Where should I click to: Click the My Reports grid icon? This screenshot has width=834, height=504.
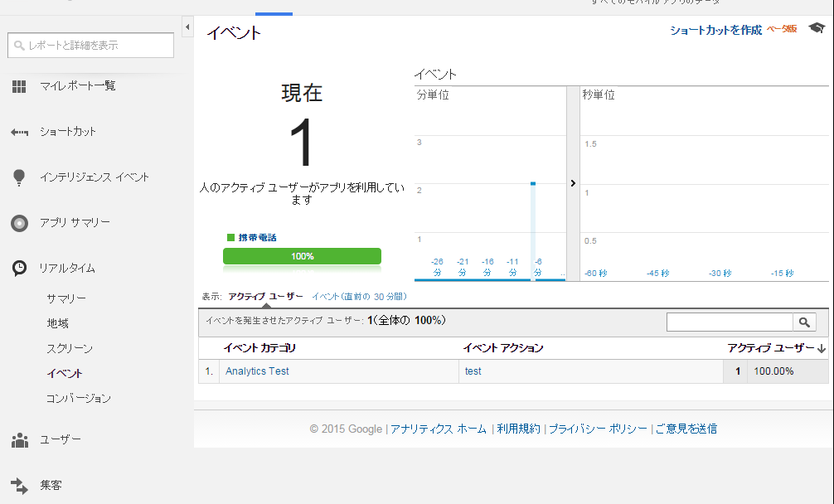pos(19,86)
